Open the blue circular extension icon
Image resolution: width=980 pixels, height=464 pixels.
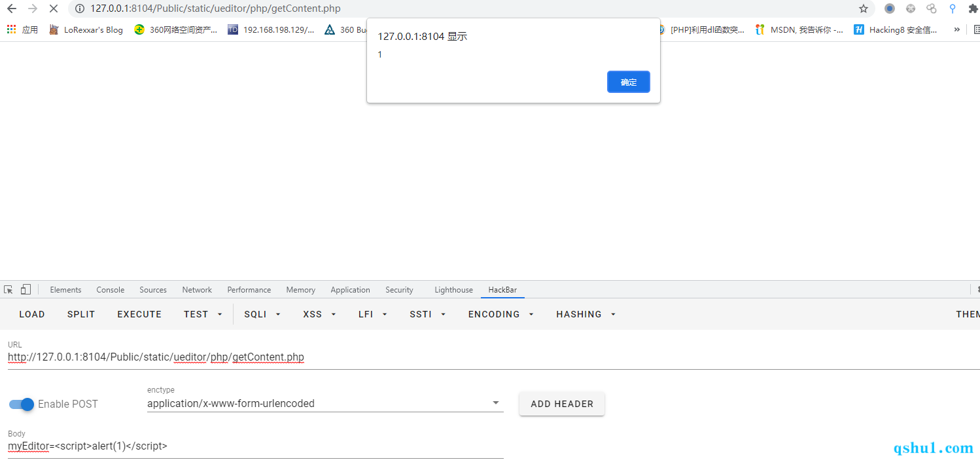point(890,9)
